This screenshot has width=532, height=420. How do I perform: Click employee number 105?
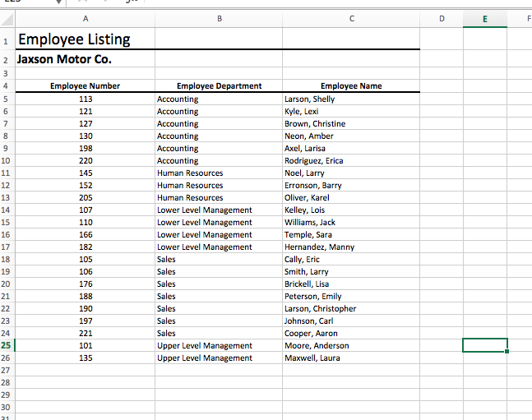(x=86, y=259)
